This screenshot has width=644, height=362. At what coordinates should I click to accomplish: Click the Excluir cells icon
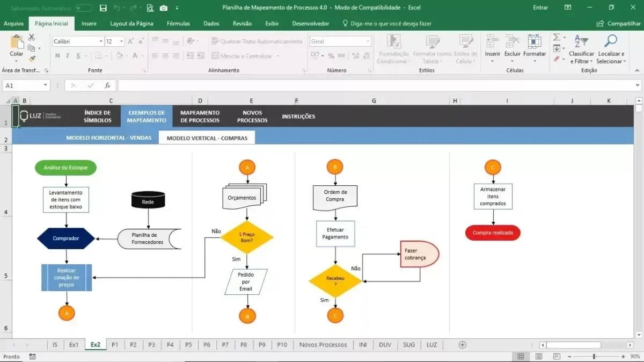tap(513, 41)
